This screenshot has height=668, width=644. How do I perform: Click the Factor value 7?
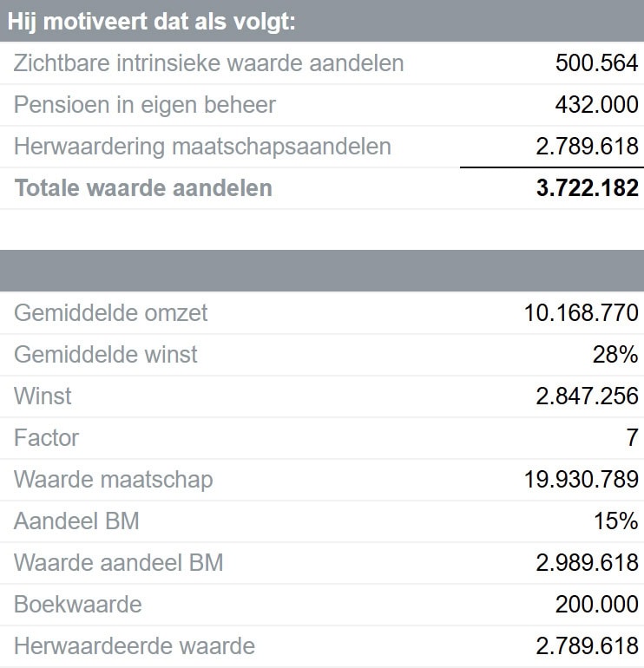632,438
